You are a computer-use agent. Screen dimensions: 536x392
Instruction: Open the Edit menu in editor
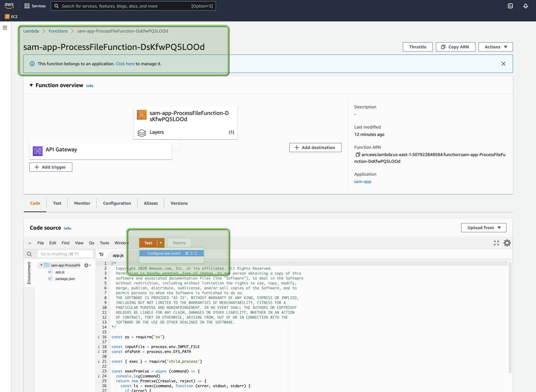[53, 243]
